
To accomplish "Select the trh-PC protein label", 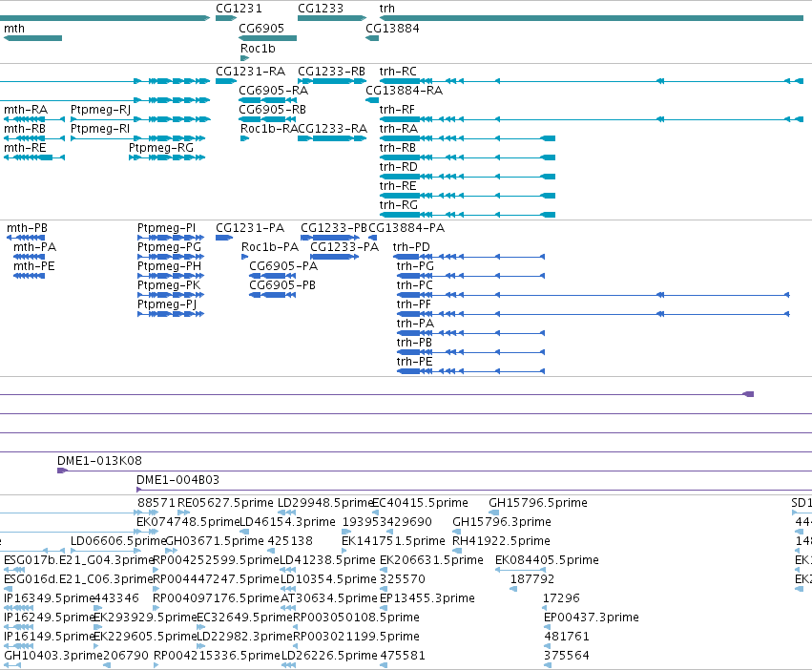I will [415, 285].
